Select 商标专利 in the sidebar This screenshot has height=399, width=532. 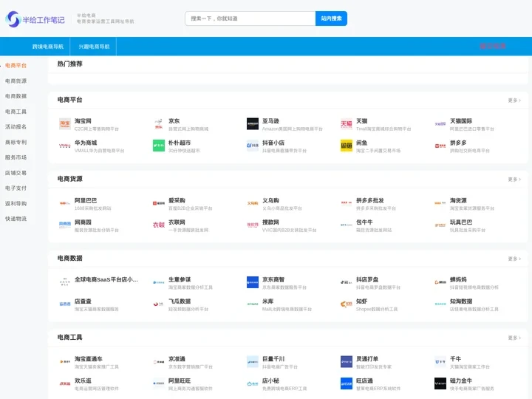coord(16,143)
